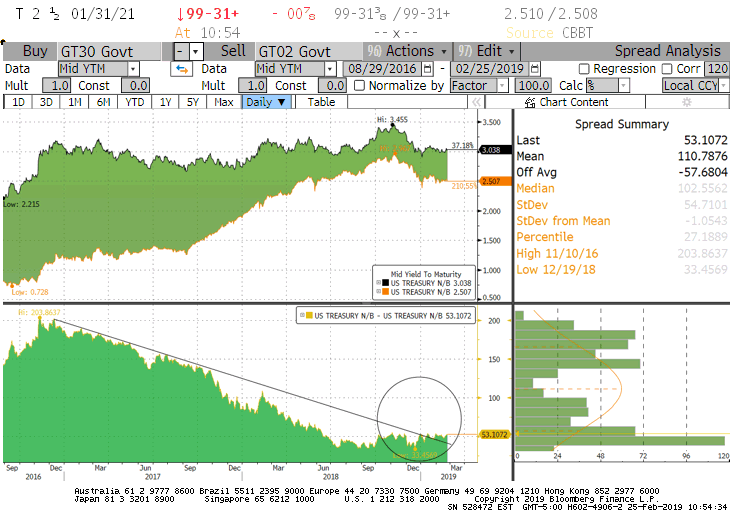Screen dimensions: 735x530
Task: Select the Max time range button
Action: (x=225, y=102)
